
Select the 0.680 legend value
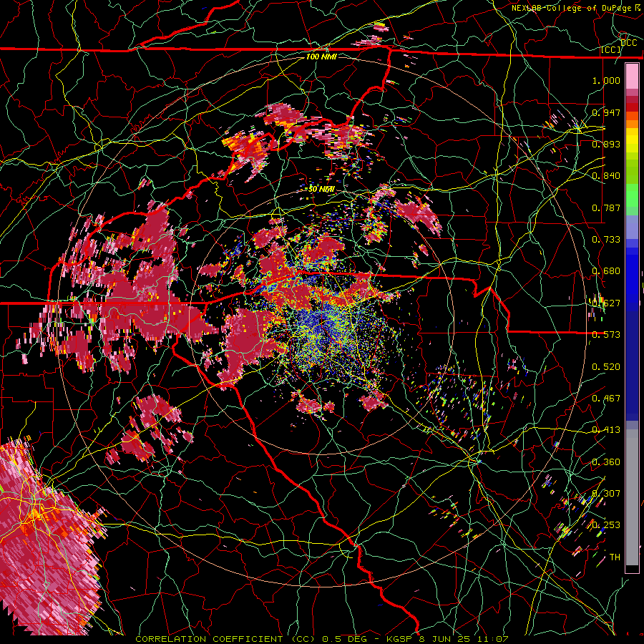point(606,271)
